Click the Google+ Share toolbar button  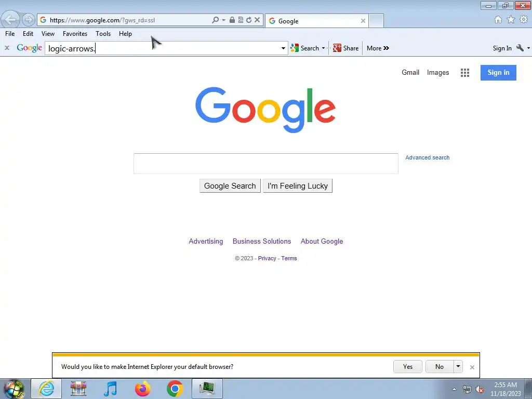[x=345, y=48]
